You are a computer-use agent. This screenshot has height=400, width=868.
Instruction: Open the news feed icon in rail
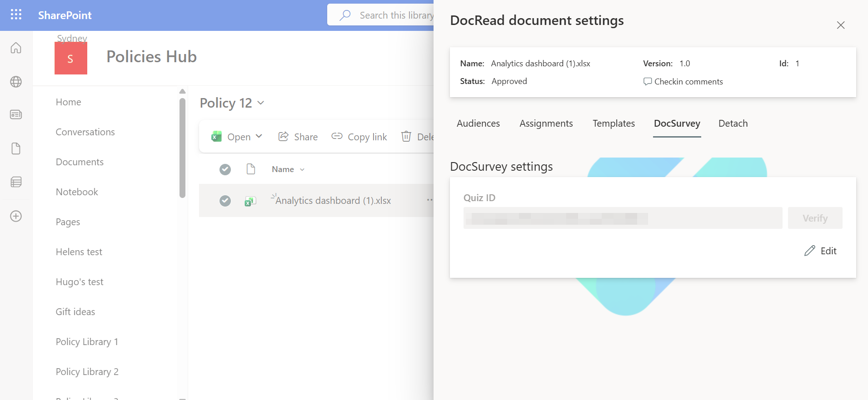(16, 114)
